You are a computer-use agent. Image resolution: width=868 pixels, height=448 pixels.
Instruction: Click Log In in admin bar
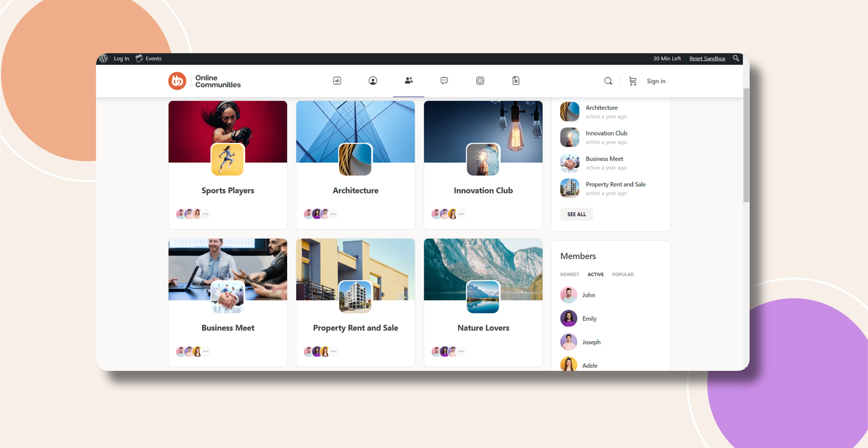click(x=122, y=59)
